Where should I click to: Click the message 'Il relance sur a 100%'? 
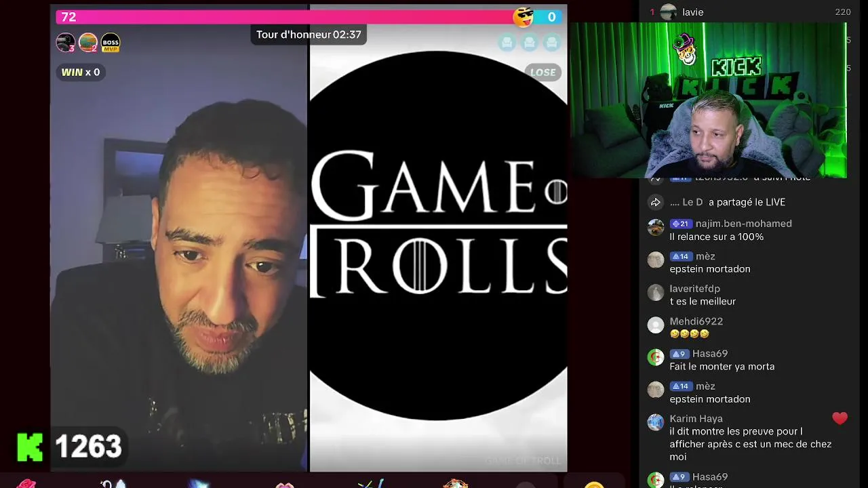click(x=716, y=237)
